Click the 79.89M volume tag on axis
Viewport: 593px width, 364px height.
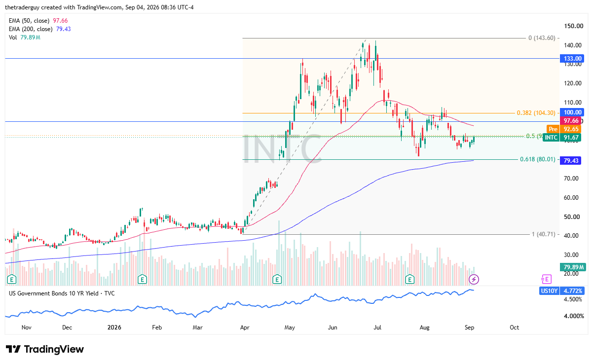click(x=572, y=267)
